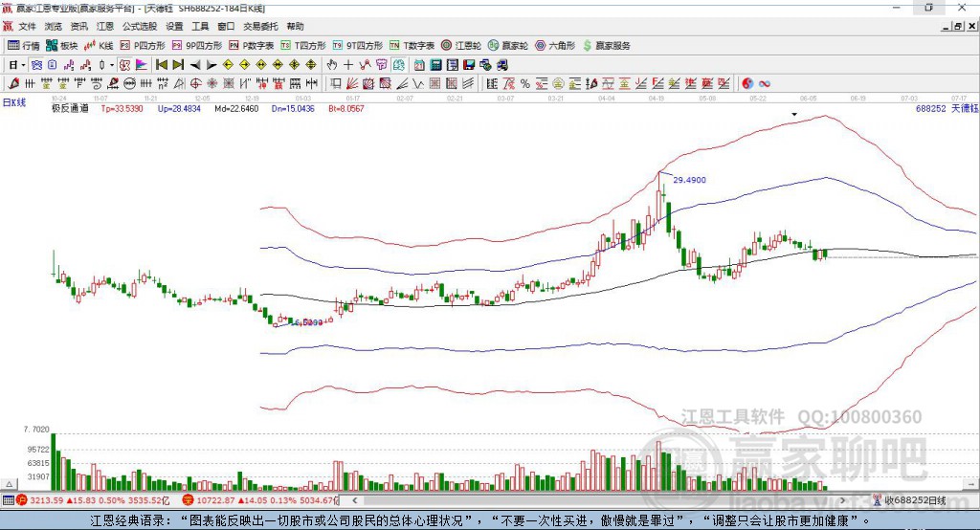Restore the inner child window
The height and width of the screenshot is (530, 980).
pyautogui.click(x=958, y=26)
